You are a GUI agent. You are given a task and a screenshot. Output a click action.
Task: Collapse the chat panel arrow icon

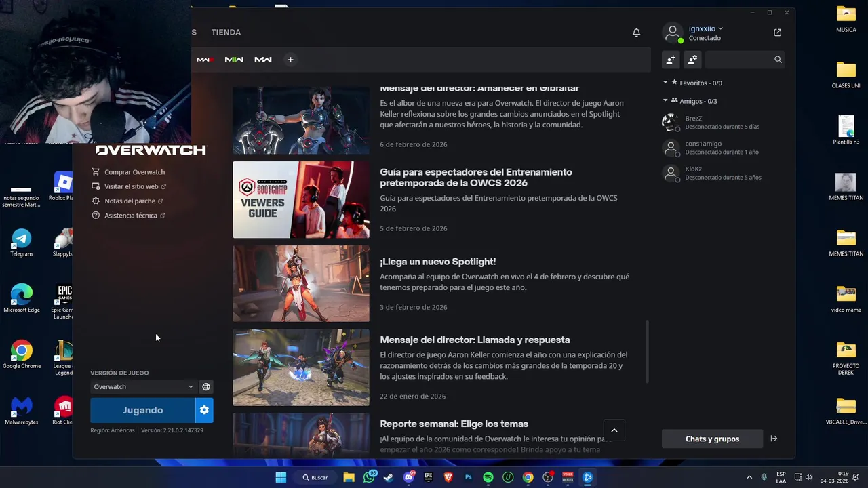[x=774, y=439]
